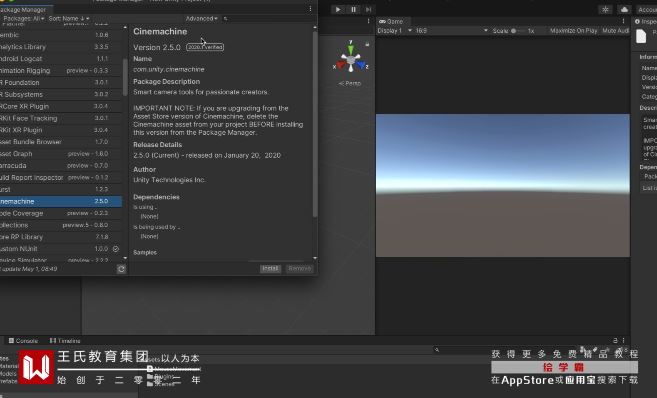Select the ARCore XR Plugin package

pos(61,106)
